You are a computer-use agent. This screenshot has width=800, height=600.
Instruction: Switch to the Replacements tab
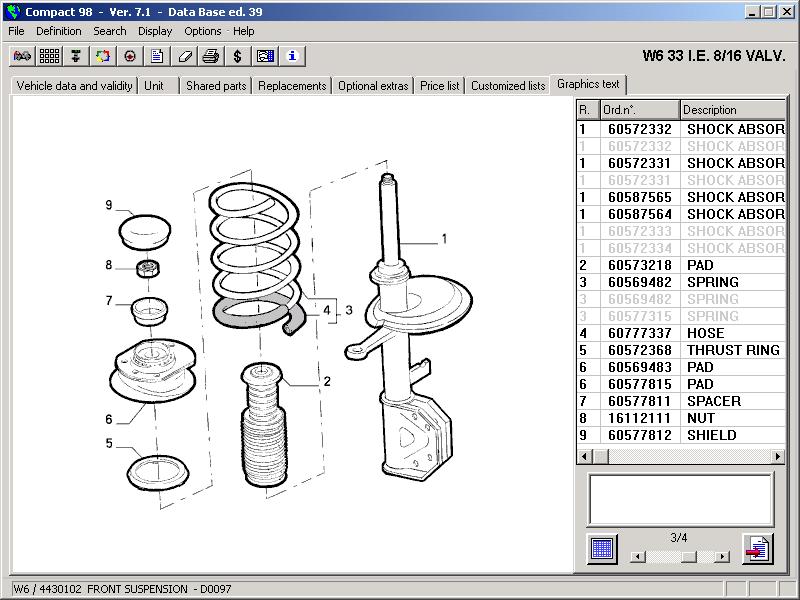(292, 86)
